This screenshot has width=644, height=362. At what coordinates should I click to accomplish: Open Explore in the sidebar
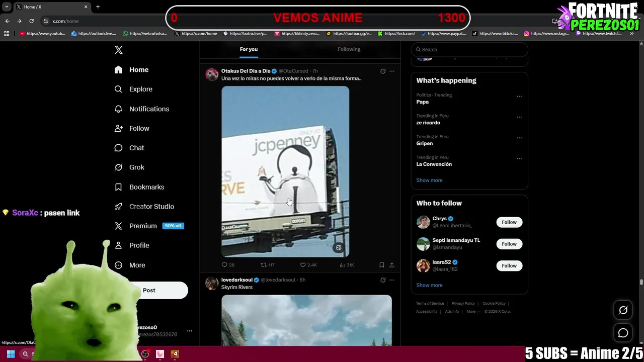pyautogui.click(x=133, y=89)
